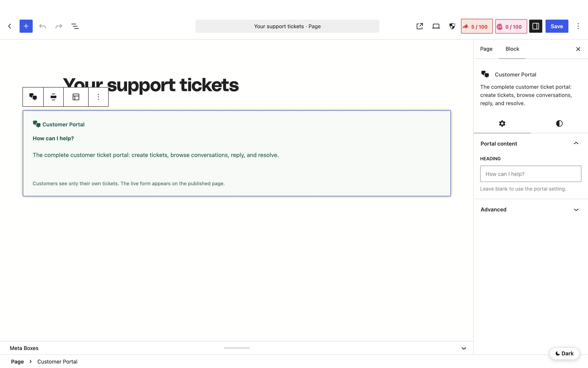
Task: Open the block alignment option
Action: pos(53,97)
